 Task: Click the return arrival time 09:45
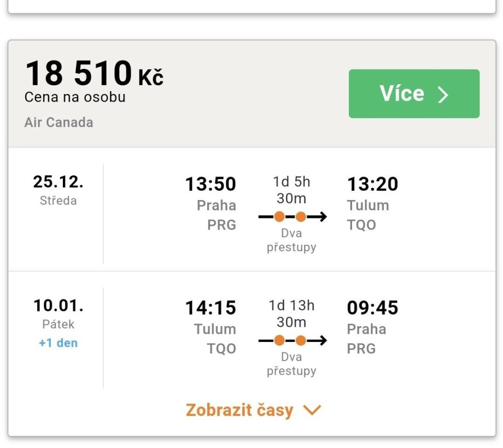point(372,308)
